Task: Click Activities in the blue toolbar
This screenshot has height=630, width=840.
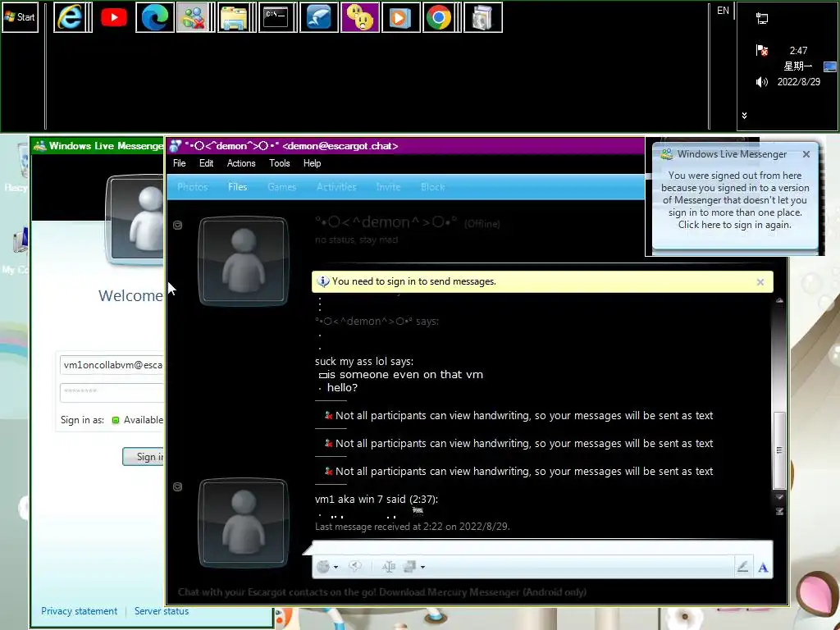Action: click(x=336, y=187)
